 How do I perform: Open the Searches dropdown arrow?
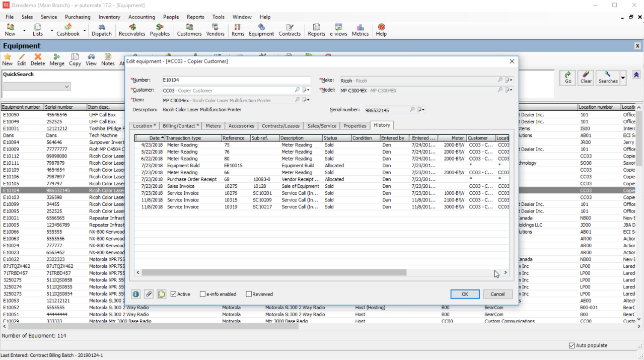[623, 78]
